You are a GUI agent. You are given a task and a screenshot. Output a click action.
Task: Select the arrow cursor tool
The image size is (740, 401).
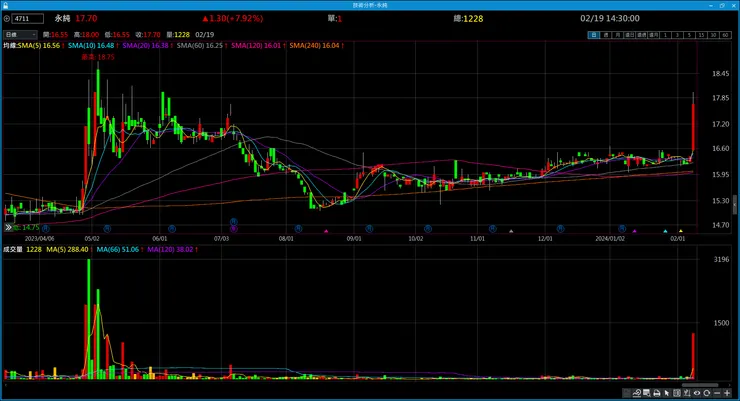coord(666,393)
